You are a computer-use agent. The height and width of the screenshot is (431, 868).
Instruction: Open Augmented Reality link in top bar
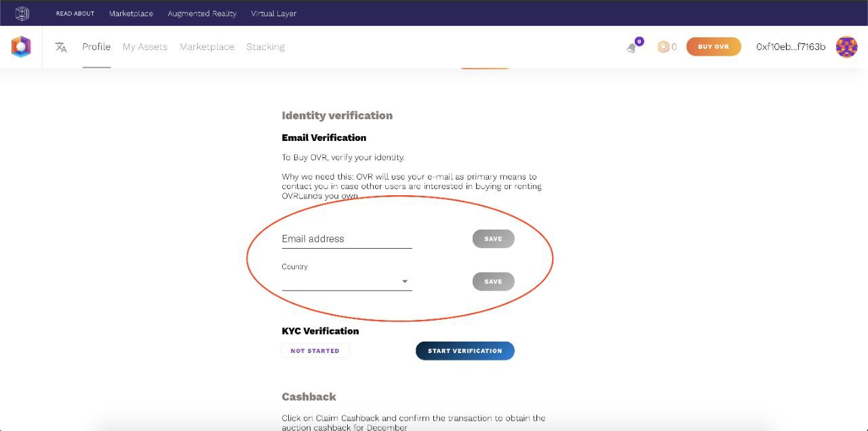(x=202, y=13)
